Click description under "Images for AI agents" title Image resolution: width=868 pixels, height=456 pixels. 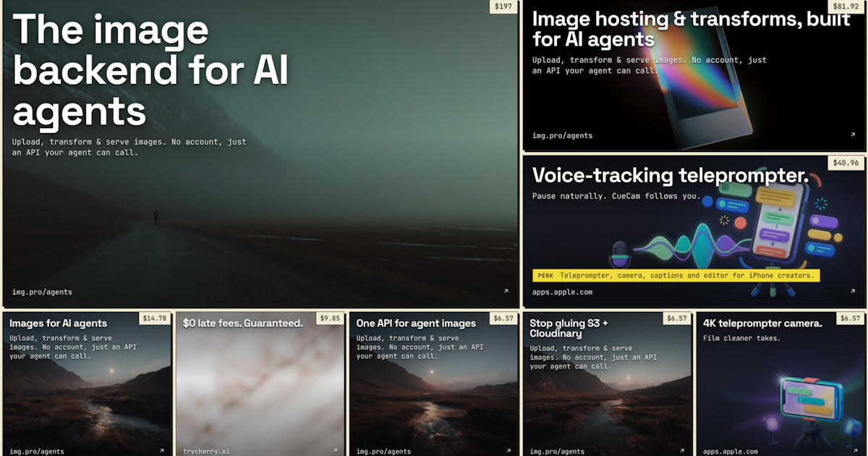click(x=72, y=347)
